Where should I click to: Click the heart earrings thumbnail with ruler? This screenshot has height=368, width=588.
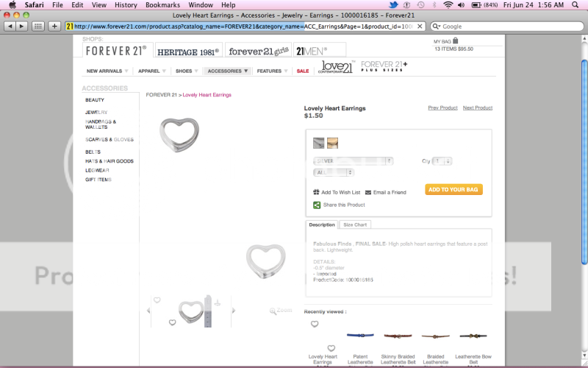pyautogui.click(x=195, y=311)
